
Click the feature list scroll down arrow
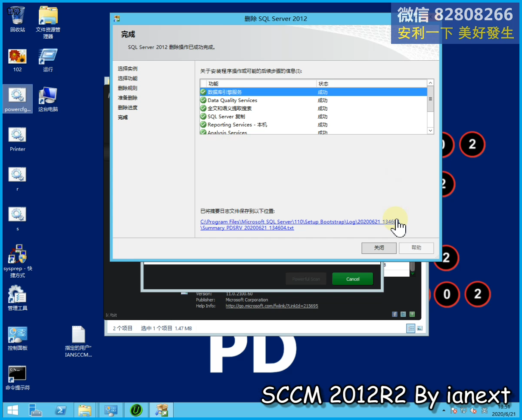coord(430,130)
